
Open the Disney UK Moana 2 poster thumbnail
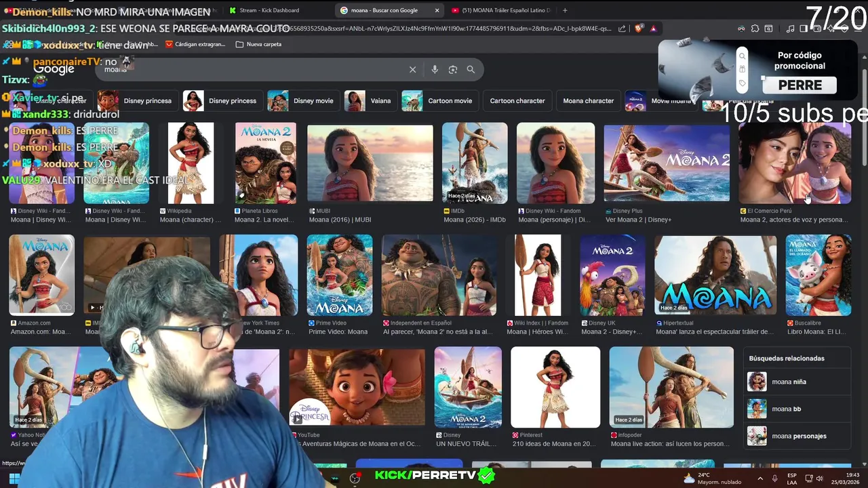(x=612, y=275)
